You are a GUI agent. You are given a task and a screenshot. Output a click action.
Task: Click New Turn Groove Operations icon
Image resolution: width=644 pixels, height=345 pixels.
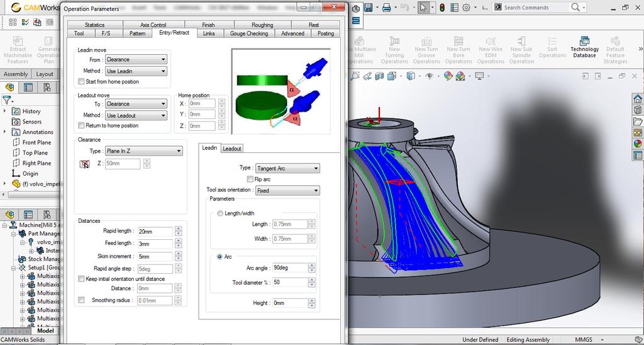(426, 42)
